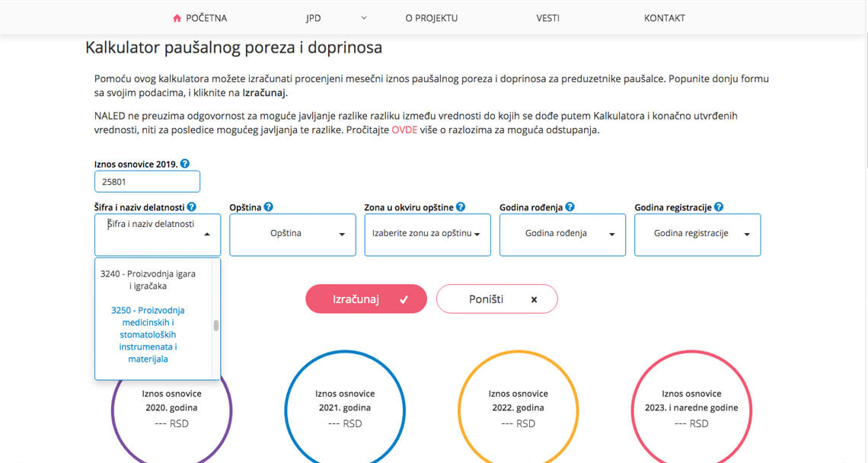Collapse the Šifra i naziv delatnosti dropdown
This screenshot has width=868, height=463.
click(207, 235)
